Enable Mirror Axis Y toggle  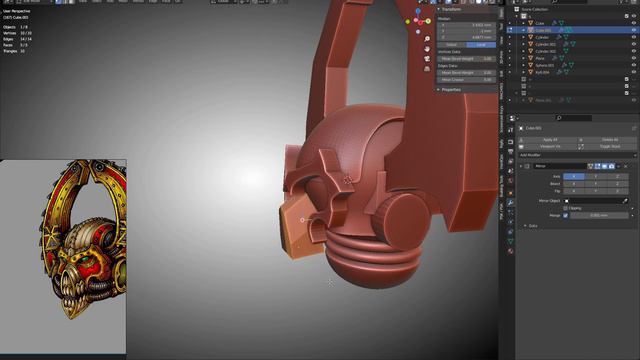(x=596, y=176)
